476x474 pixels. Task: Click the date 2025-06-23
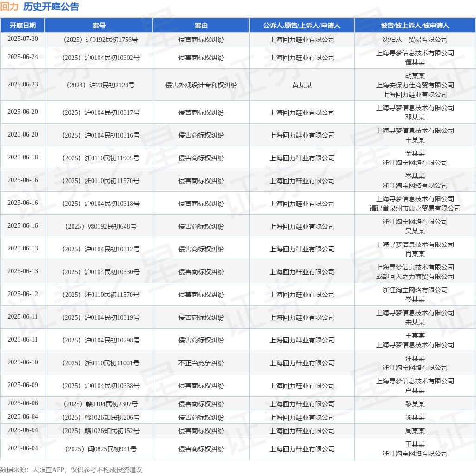pos(23,85)
